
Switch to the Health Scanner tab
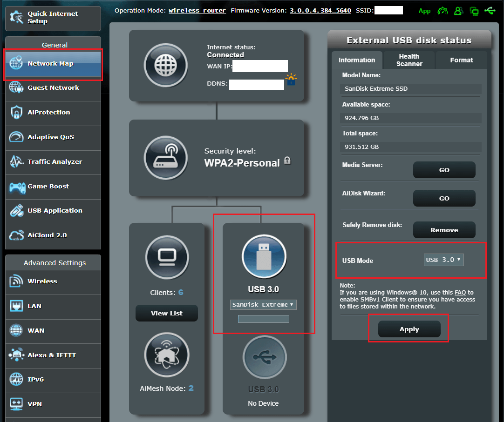click(409, 60)
